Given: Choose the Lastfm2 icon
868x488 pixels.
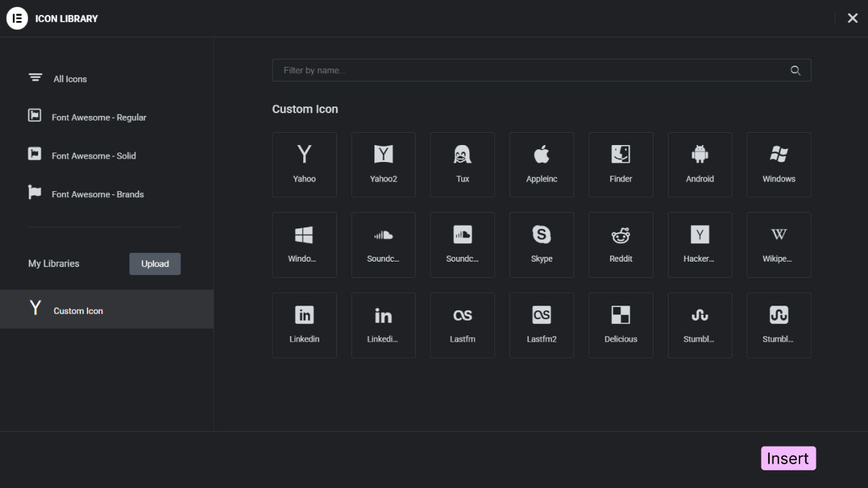Looking at the screenshot, I should (x=541, y=325).
